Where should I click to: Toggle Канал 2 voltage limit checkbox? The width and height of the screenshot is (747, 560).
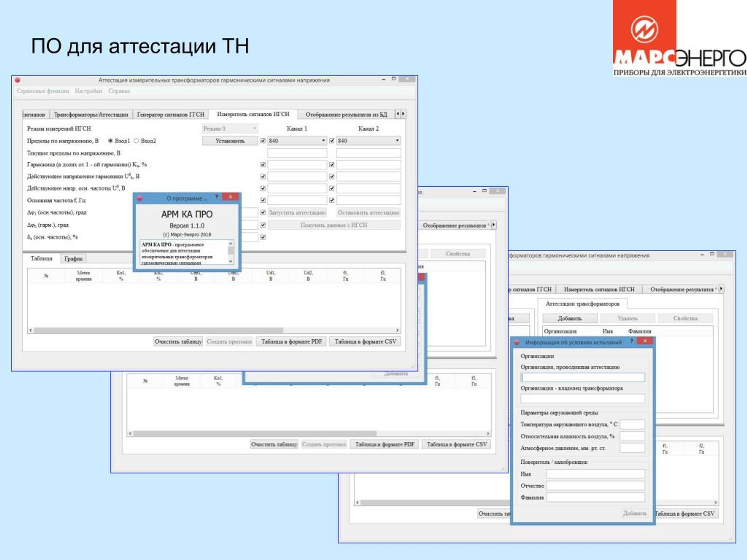(x=332, y=141)
